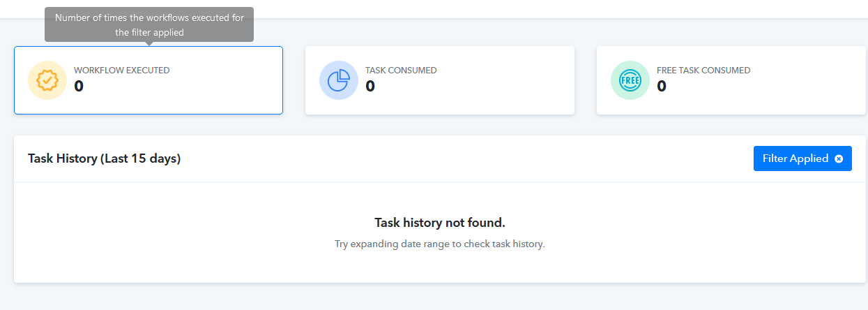
Task: Click the 'Try expanding date range' hint text
Action: click(x=440, y=244)
